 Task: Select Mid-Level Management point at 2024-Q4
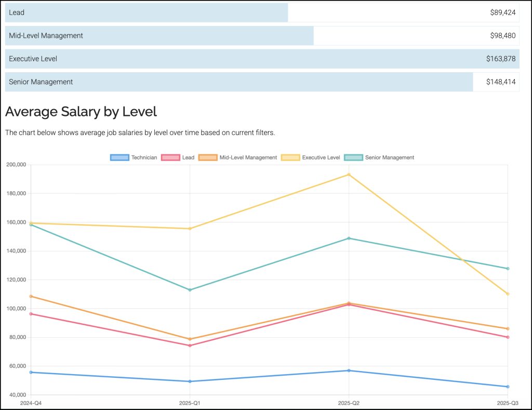pos(31,296)
